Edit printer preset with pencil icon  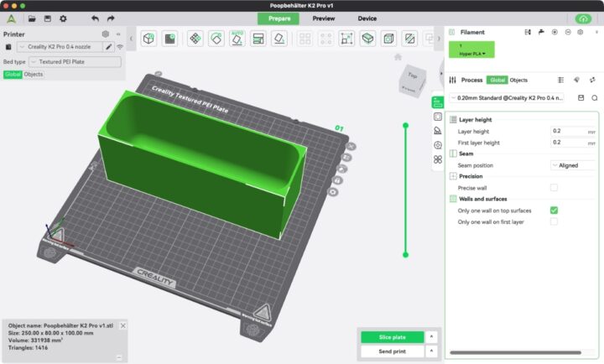click(108, 47)
